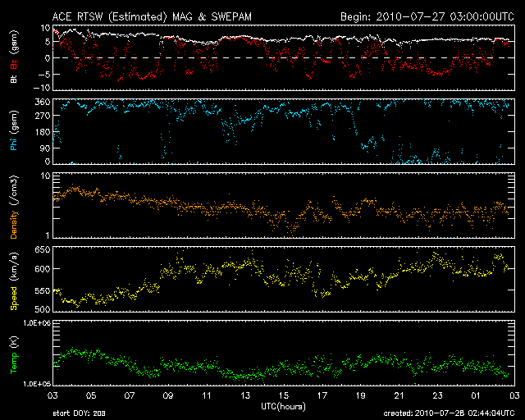The width and height of the screenshot is (525, 420).
Task: Click the '650' value on the Speed axis
Action: [43, 249]
